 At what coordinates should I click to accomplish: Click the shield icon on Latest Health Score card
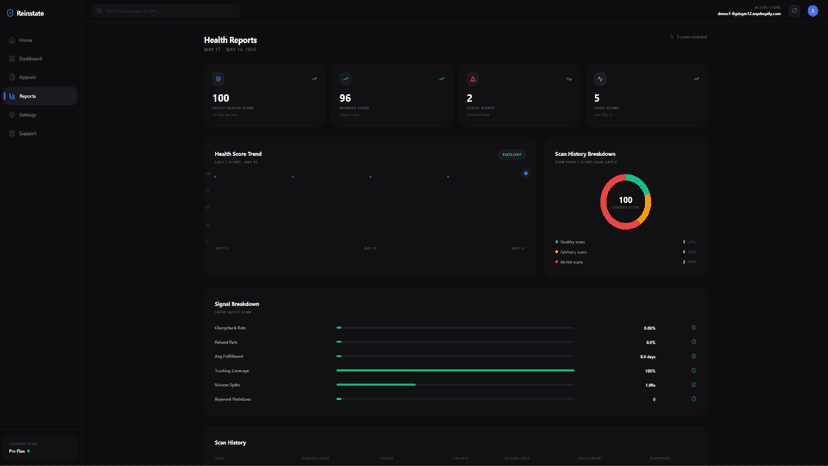point(218,79)
